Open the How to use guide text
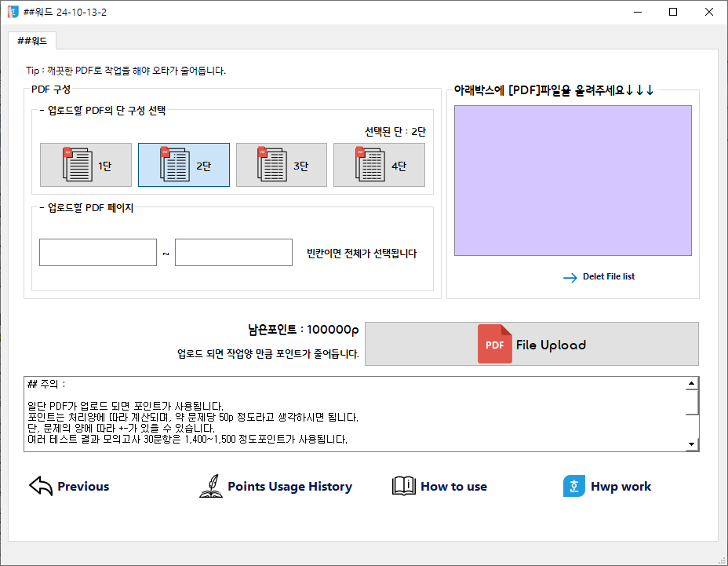The image size is (728, 566). tap(453, 487)
